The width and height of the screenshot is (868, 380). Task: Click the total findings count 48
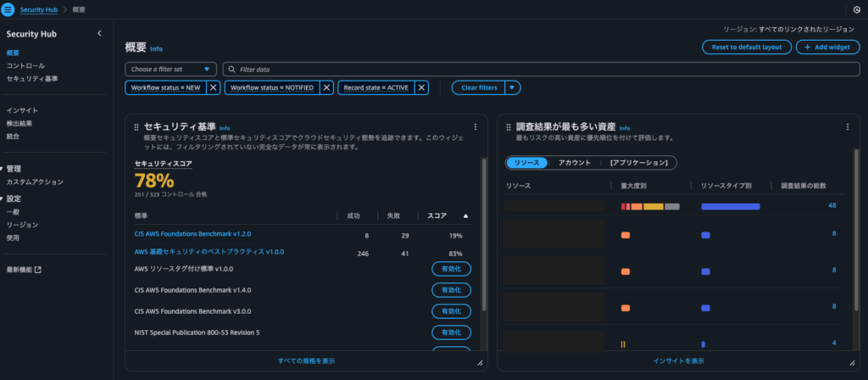coord(832,205)
